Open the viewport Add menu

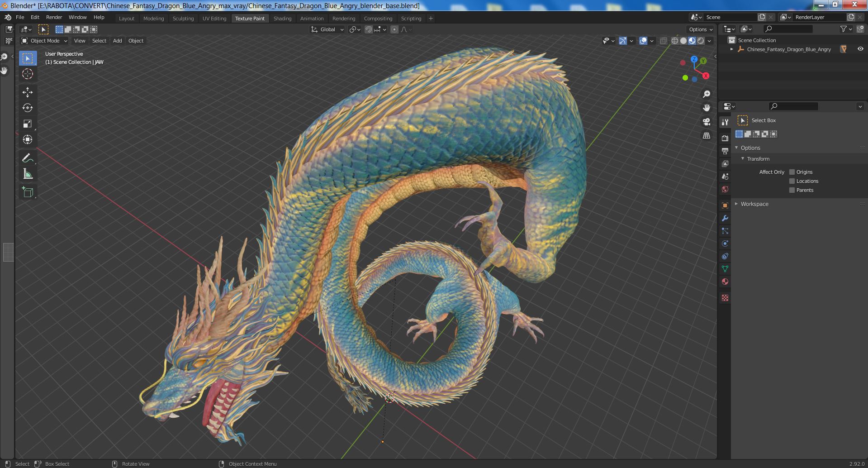pyautogui.click(x=117, y=41)
